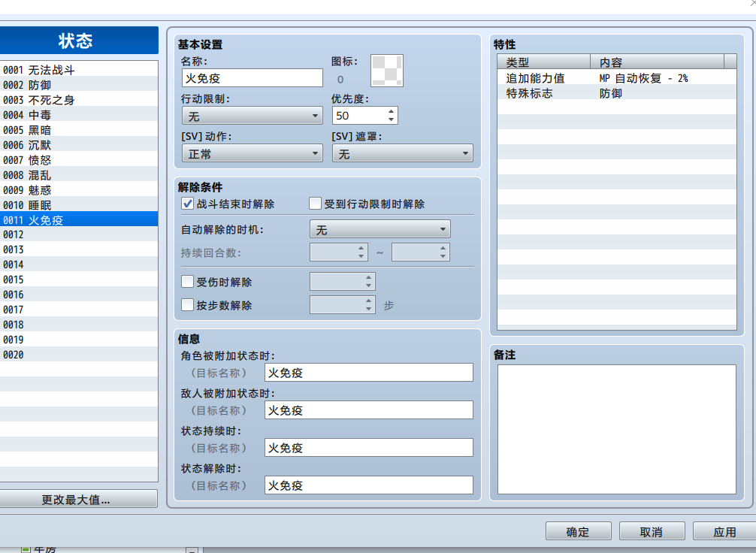Open the 自动解除的时机 dropdown
Viewport: 756px width, 553px height.
coord(380,229)
